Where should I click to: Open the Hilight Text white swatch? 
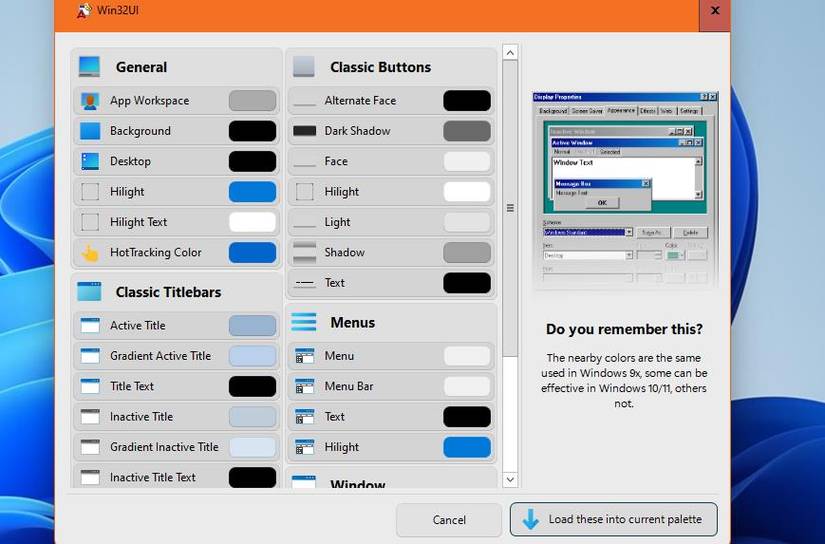[253, 222]
